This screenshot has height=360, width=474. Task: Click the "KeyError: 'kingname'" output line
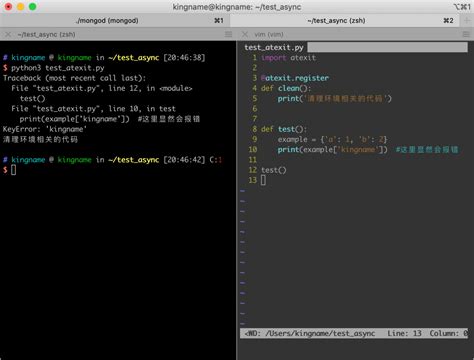pos(45,129)
